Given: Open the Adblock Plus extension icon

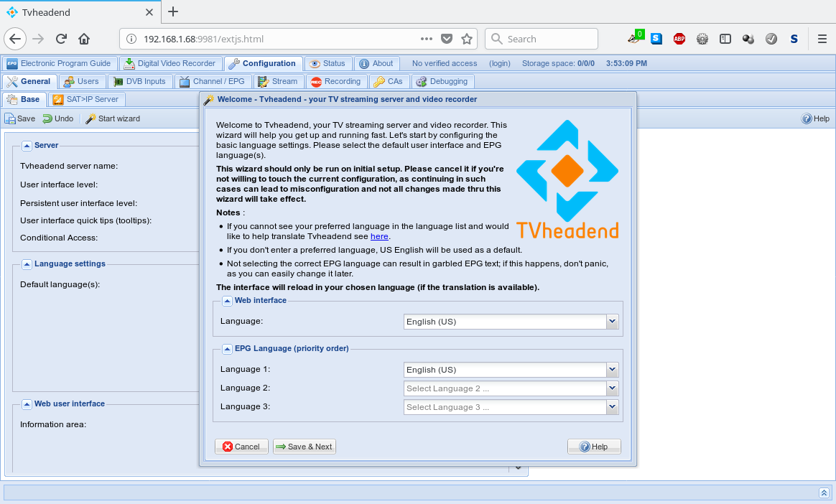Looking at the screenshot, I should pyautogui.click(x=679, y=39).
